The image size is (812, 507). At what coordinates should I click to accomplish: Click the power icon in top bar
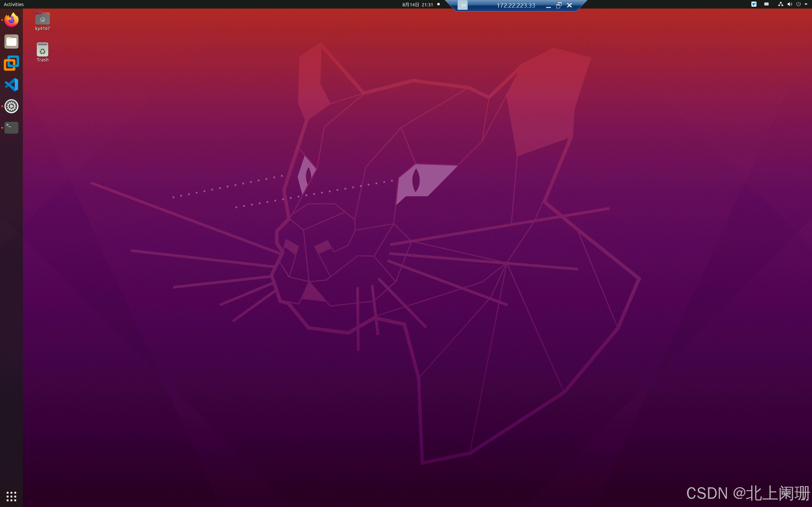pos(798,4)
